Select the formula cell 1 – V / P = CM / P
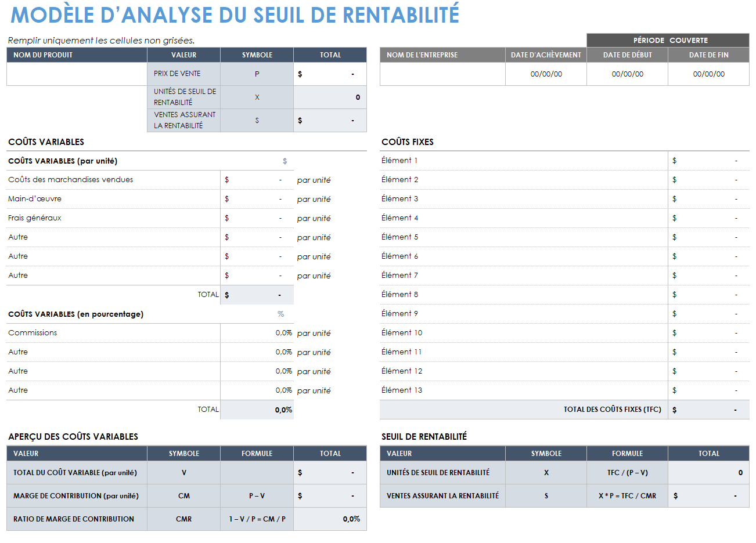 (257, 519)
